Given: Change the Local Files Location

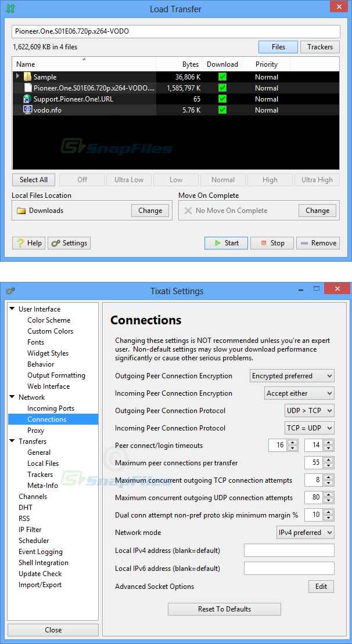Looking at the screenshot, I should pyautogui.click(x=150, y=211).
